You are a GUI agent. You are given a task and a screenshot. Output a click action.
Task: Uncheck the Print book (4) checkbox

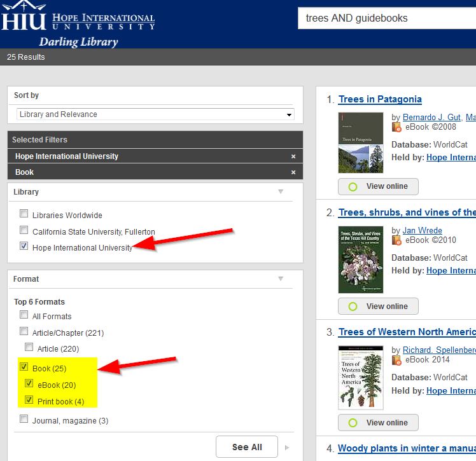point(29,400)
